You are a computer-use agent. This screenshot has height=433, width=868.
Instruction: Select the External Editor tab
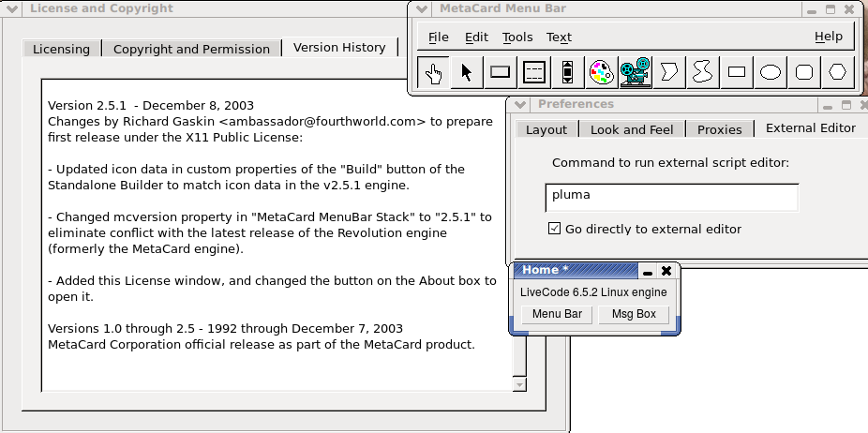point(811,127)
